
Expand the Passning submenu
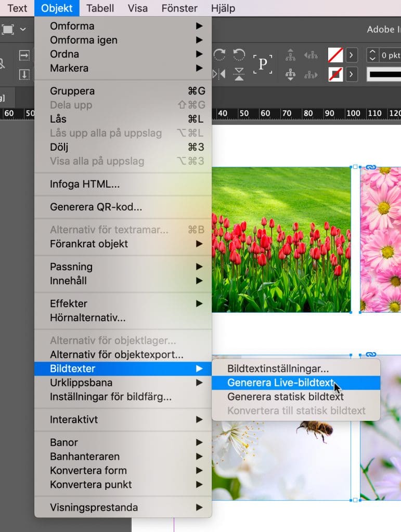click(123, 267)
